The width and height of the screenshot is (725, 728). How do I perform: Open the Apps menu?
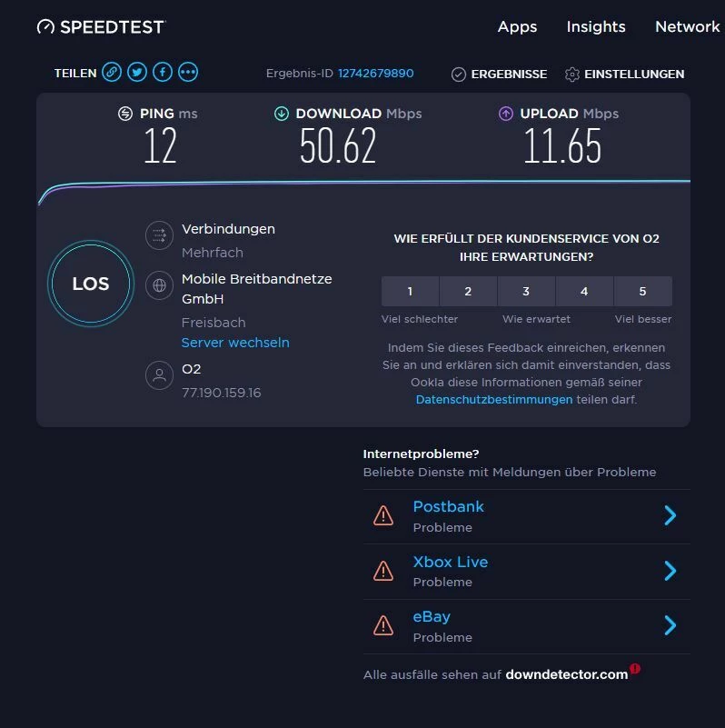[x=517, y=27]
